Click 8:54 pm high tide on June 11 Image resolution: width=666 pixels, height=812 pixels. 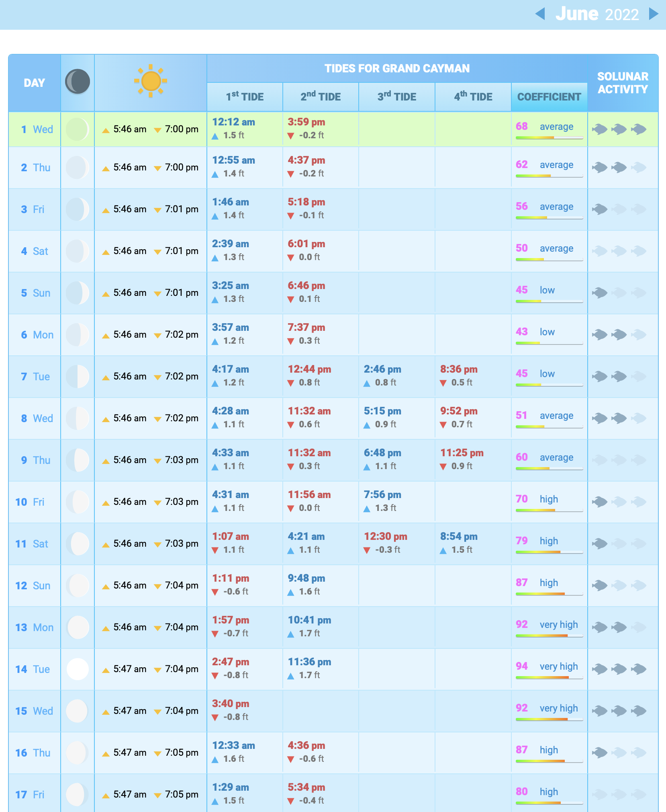[x=459, y=537]
